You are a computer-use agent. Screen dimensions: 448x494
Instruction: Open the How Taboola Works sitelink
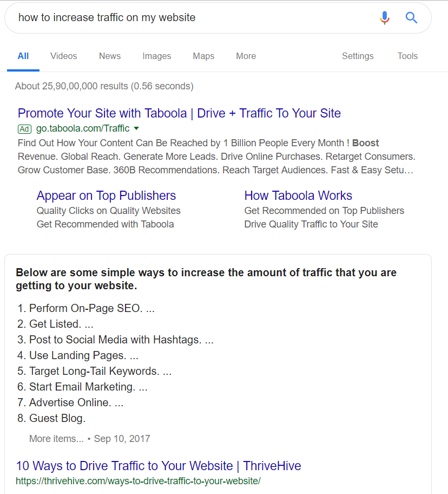[x=298, y=196]
